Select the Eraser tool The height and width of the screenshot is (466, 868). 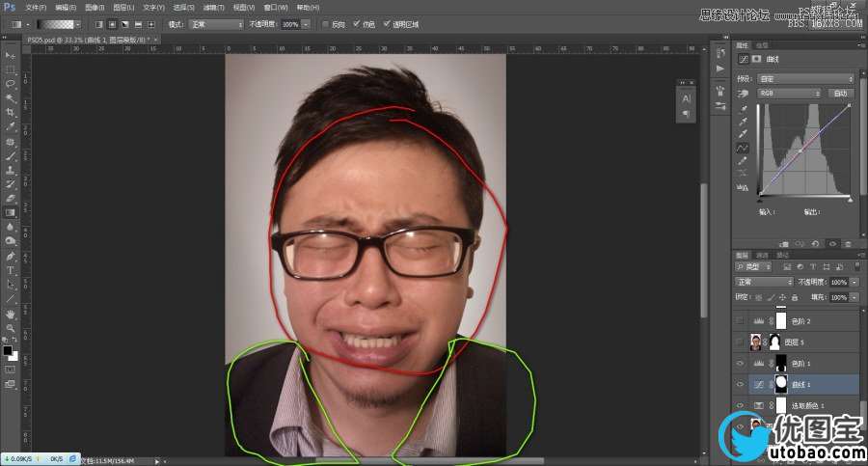[x=10, y=199]
